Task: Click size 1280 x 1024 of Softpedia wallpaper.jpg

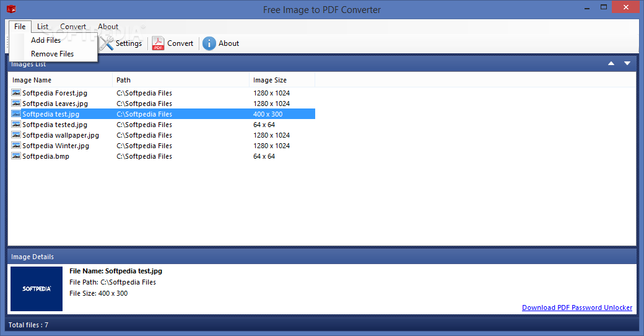Action: [271, 135]
